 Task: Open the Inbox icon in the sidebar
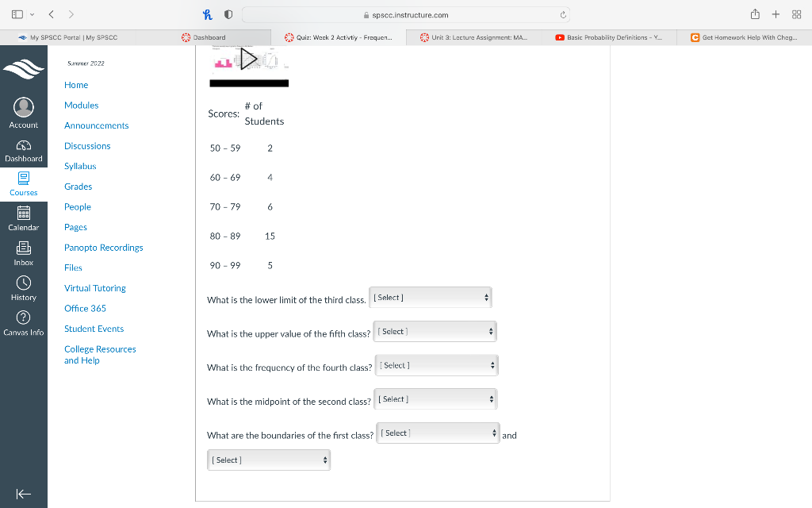[x=24, y=250]
